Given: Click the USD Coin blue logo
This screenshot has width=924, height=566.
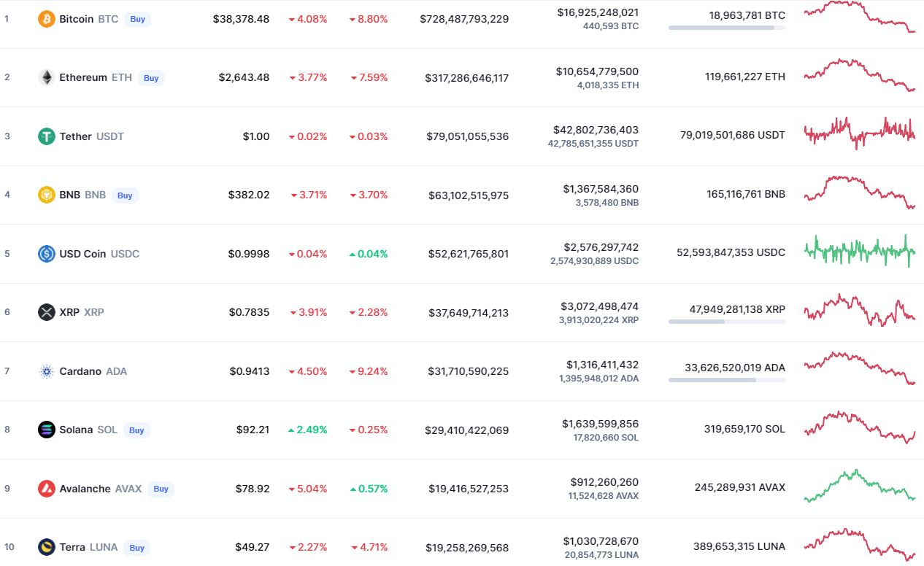Looking at the screenshot, I should tap(47, 254).
